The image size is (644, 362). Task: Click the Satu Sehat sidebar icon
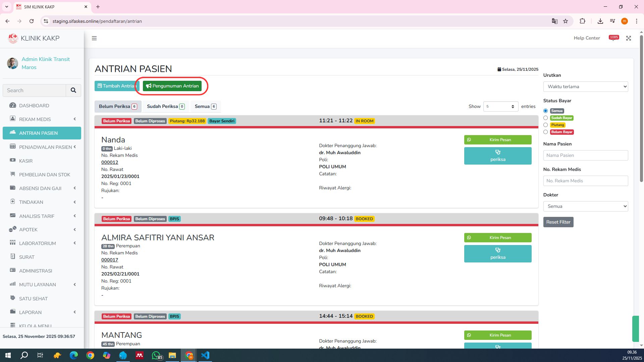click(13, 298)
